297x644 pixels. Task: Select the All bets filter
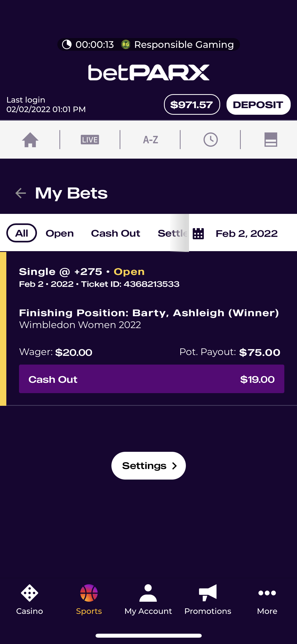click(22, 233)
